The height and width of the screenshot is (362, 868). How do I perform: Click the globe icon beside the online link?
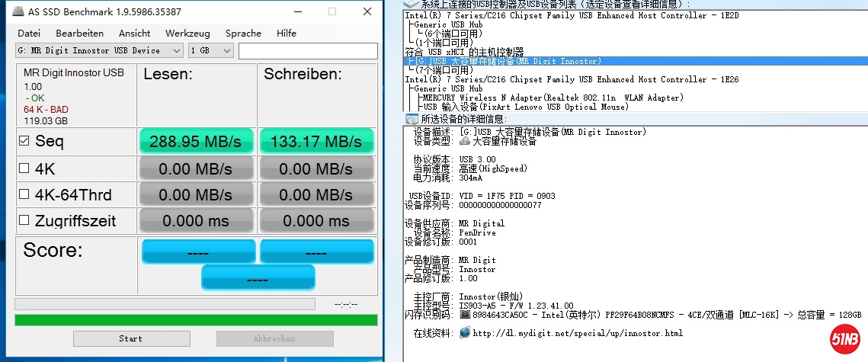click(465, 333)
